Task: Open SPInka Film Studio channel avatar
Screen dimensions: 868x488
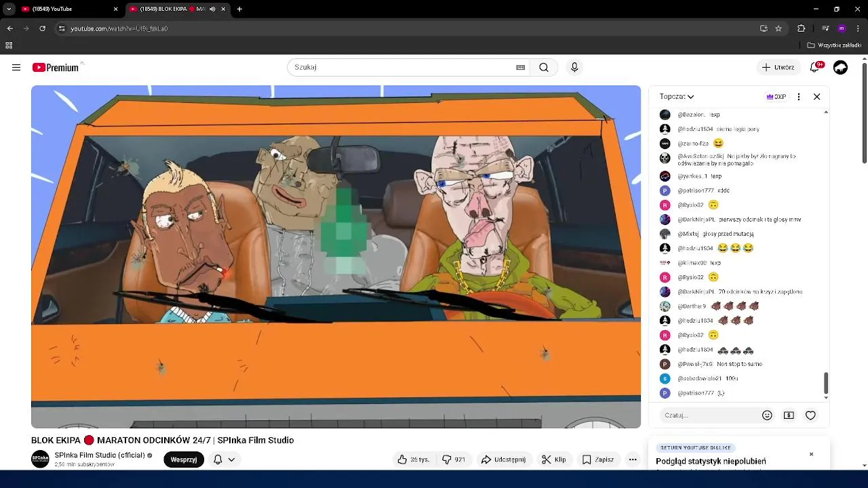Action: pyautogui.click(x=41, y=459)
